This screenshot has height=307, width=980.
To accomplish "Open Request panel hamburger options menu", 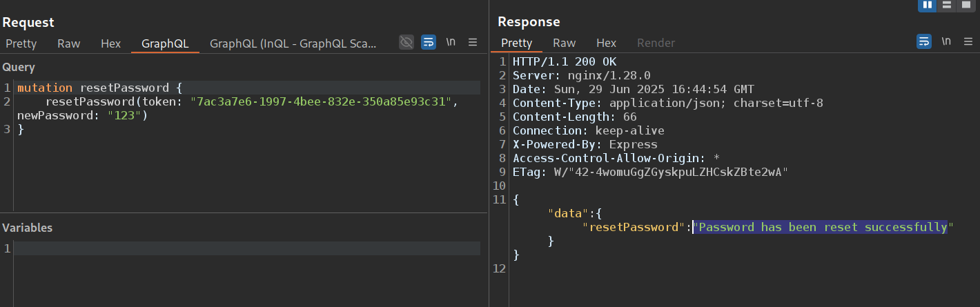I will (473, 42).
